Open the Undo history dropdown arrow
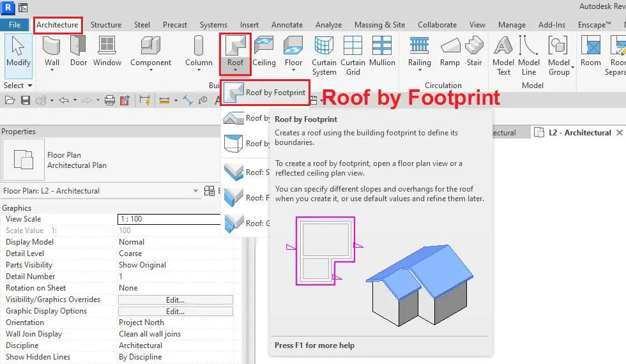This screenshot has width=626, height=364. point(75,100)
